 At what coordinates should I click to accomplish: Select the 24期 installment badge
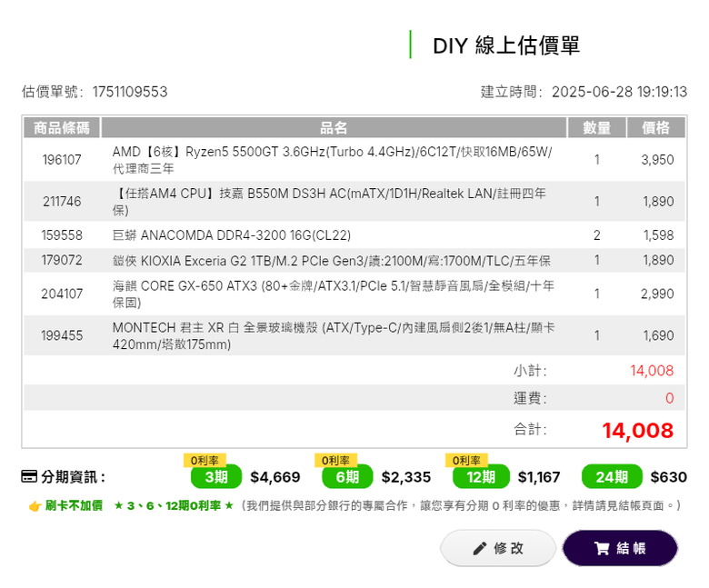click(612, 476)
